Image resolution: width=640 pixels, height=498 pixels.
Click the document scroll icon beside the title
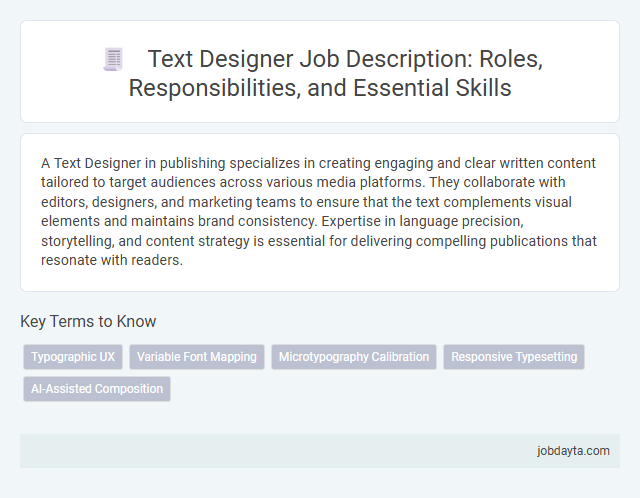113,60
